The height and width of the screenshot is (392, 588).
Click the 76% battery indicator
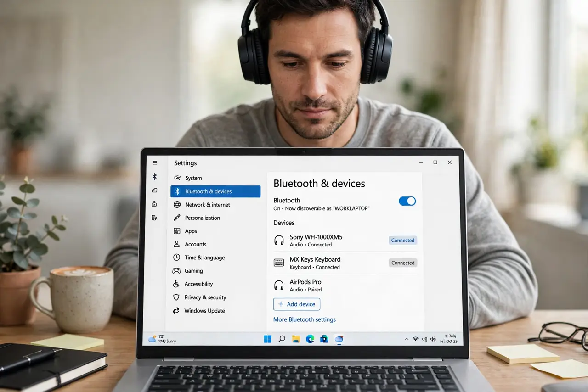pyautogui.click(x=451, y=336)
